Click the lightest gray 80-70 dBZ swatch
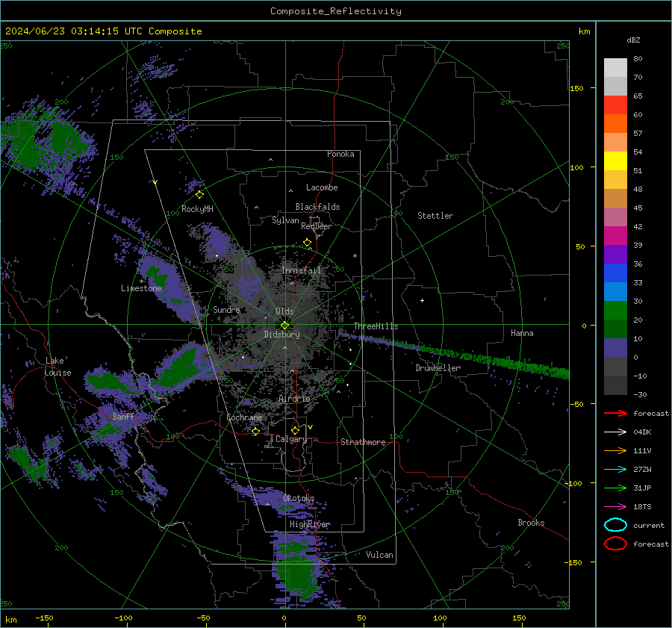Screen dimensions: 672x628 [x=615, y=68]
